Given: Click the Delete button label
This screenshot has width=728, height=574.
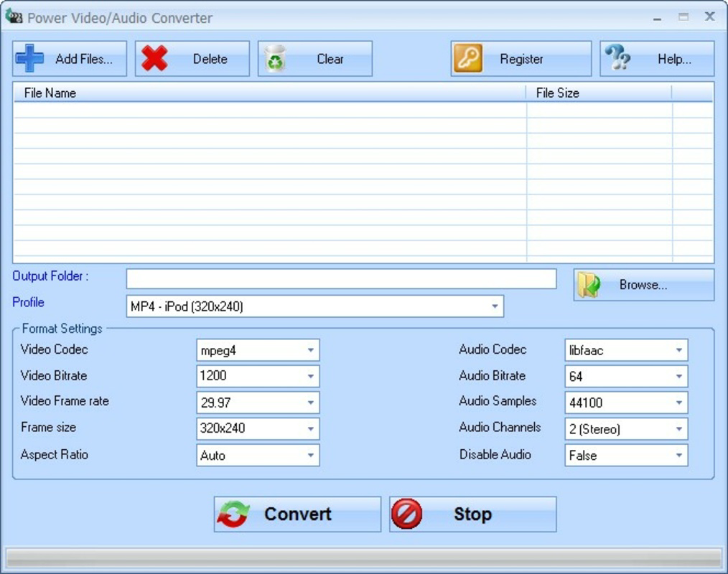Looking at the screenshot, I should point(210,59).
